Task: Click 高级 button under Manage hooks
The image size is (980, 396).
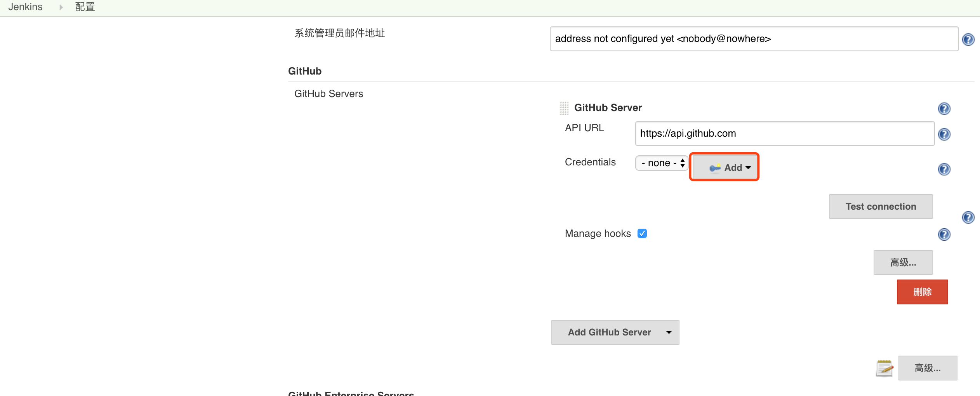Action: click(903, 262)
